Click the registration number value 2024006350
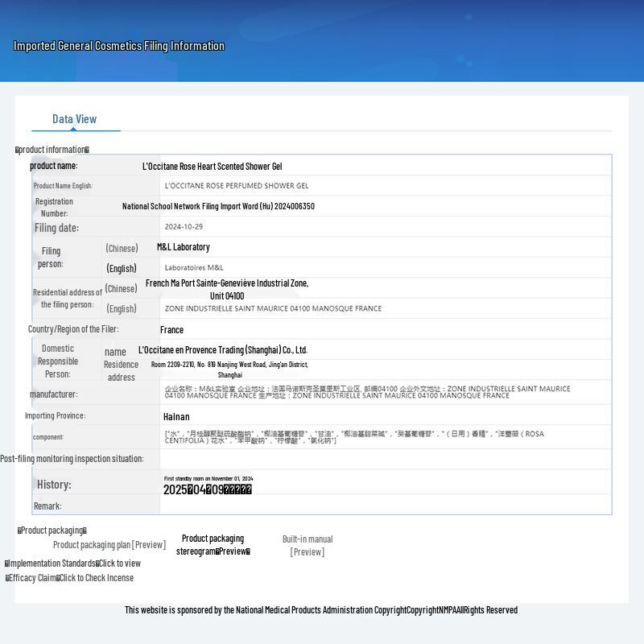644x644 pixels. [218, 207]
